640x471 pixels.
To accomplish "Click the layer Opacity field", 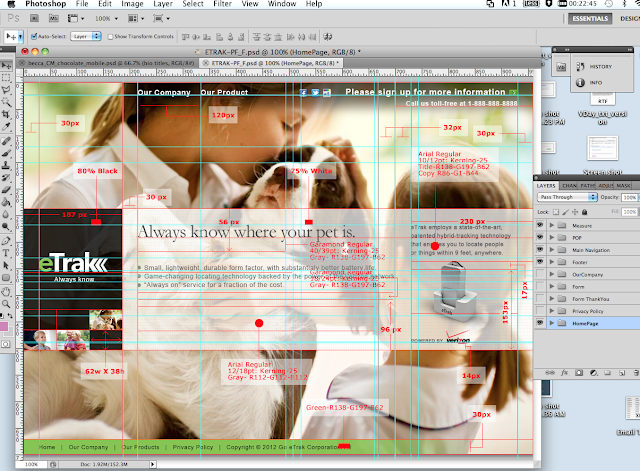I will pos(629,197).
